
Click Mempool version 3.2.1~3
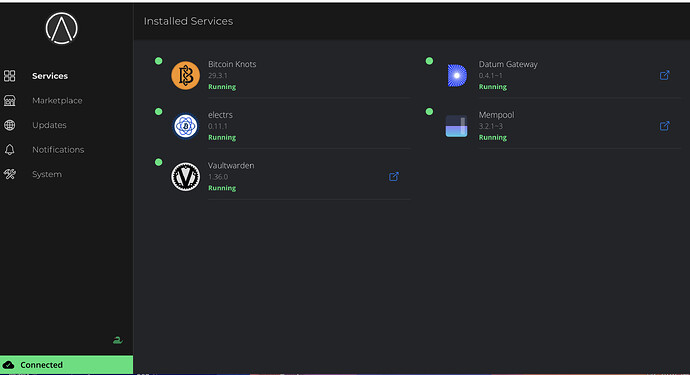pyautogui.click(x=491, y=126)
